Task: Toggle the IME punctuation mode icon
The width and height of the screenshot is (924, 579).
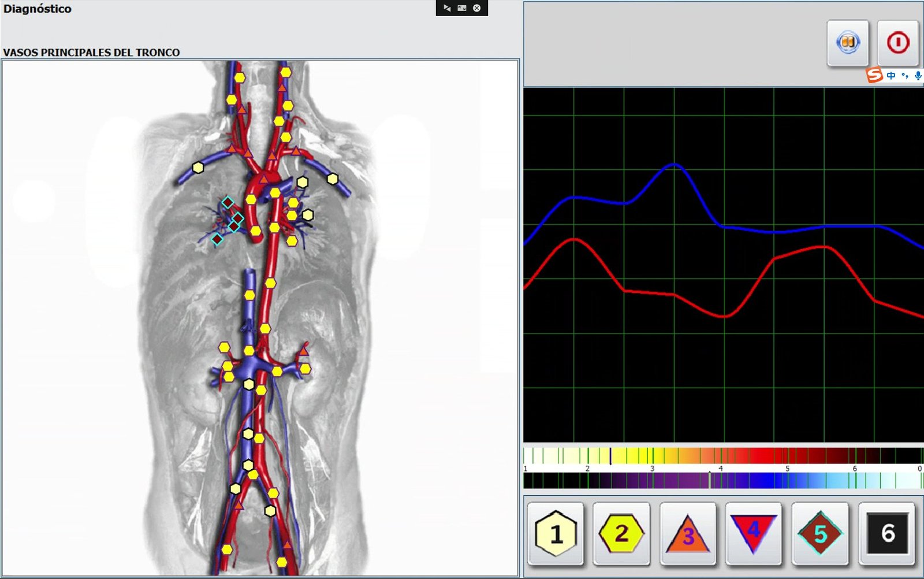Action: click(x=905, y=76)
